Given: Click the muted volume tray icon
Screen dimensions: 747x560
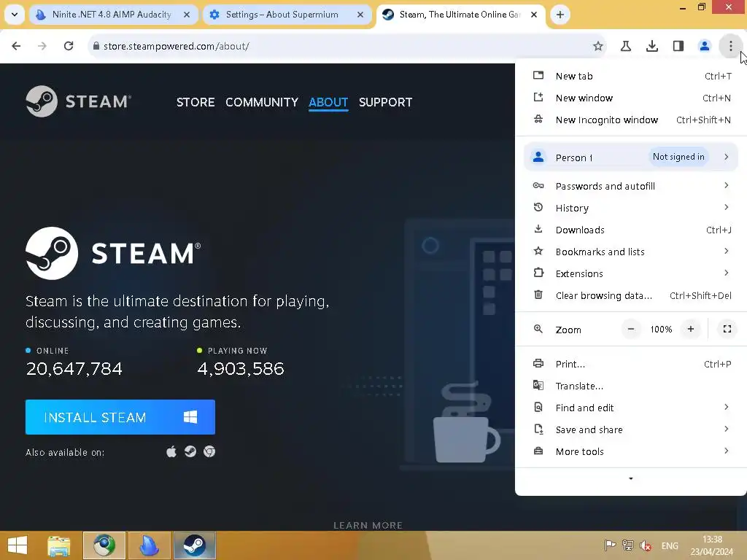Looking at the screenshot, I should [646, 545].
